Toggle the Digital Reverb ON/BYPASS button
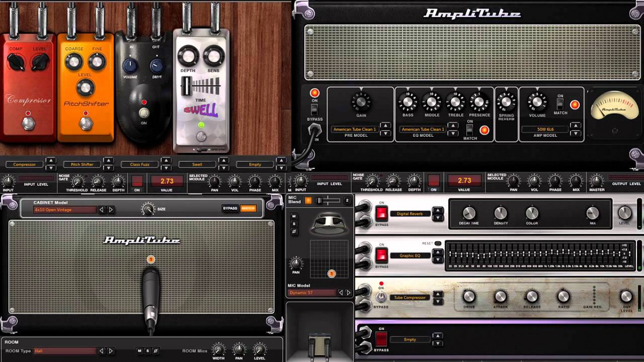This screenshot has width=644, height=362. [382, 213]
